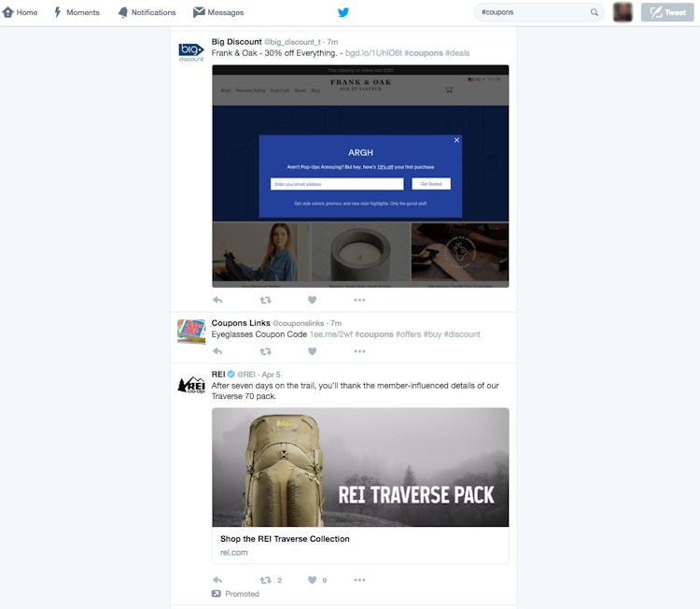Click the Twitter bird logo

pos(343,12)
